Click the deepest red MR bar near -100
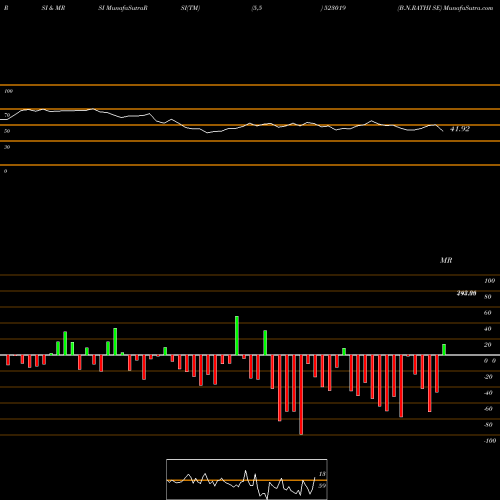This screenshot has width=500, height=500. pyautogui.click(x=301, y=395)
